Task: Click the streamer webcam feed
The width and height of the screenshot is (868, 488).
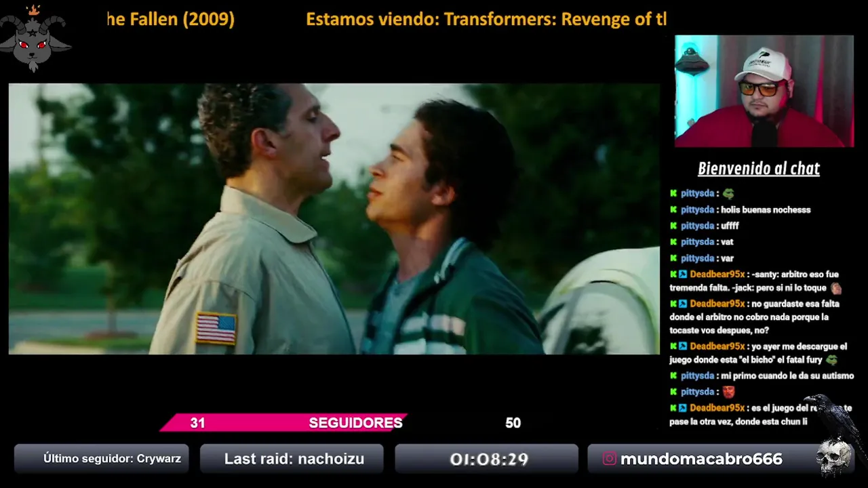Action: pos(764,91)
